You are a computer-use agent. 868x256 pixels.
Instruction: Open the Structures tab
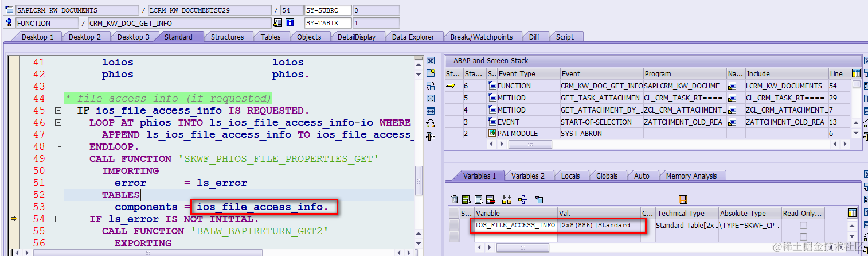228,37
